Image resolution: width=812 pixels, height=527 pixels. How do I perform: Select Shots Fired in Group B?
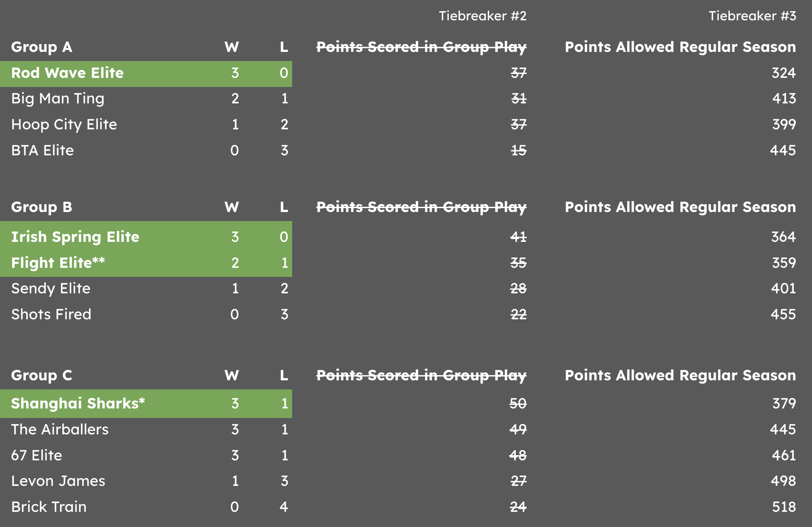(51, 315)
